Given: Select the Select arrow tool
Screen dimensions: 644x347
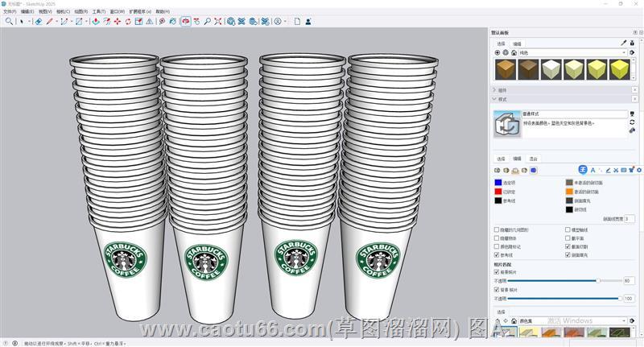Looking at the screenshot, I should click(x=22, y=22).
